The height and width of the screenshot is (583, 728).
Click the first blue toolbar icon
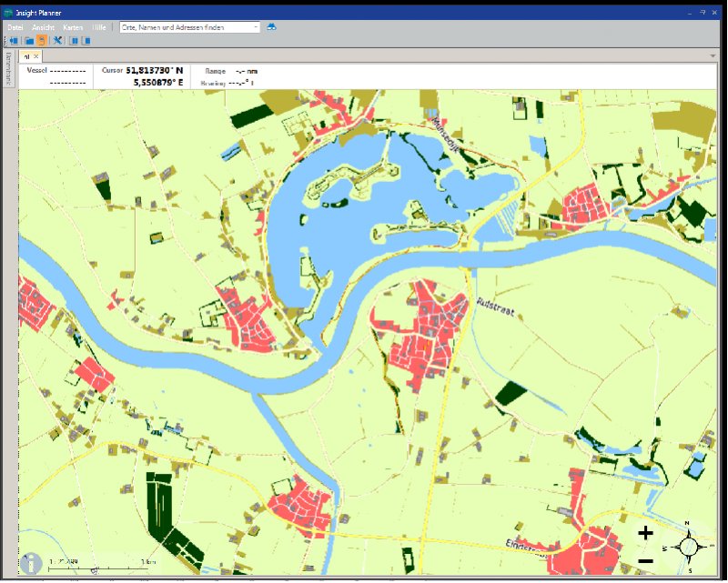[x=14, y=41]
